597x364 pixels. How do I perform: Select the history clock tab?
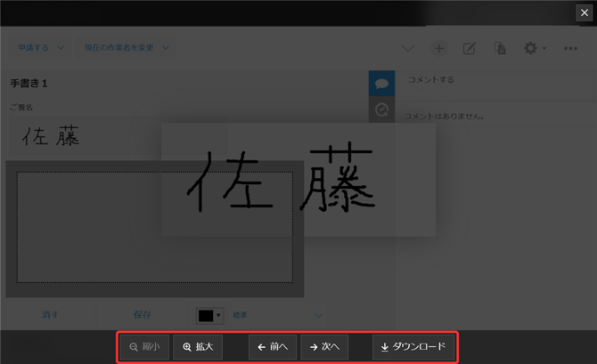(381, 109)
